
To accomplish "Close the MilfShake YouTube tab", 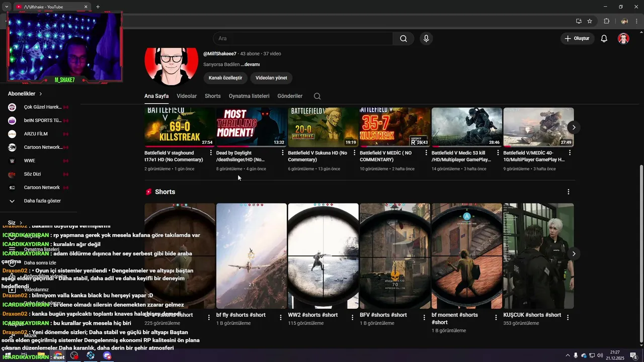I will 86,7.
